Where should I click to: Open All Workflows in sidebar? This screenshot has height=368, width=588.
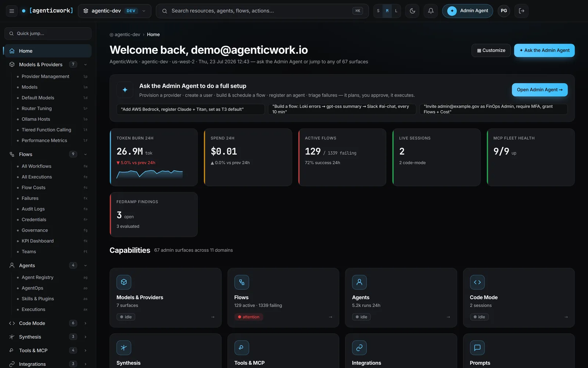pyautogui.click(x=51, y=166)
